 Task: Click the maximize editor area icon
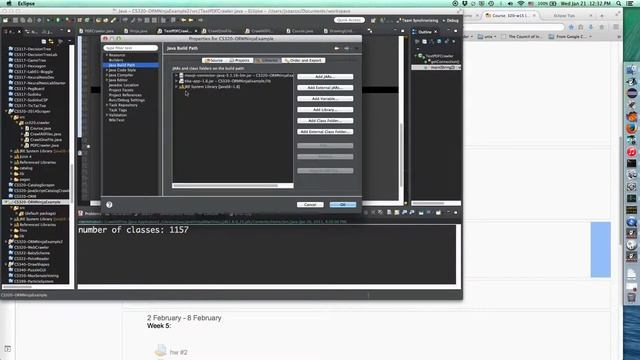pyautogui.click(x=402, y=31)
